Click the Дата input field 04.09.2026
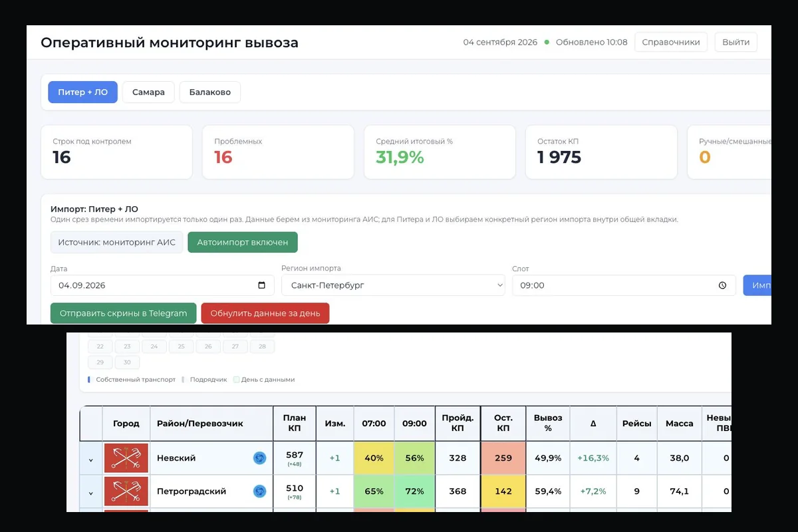This screenshot has height=532, width=798. pyautogui.click(x=162, y=285)
